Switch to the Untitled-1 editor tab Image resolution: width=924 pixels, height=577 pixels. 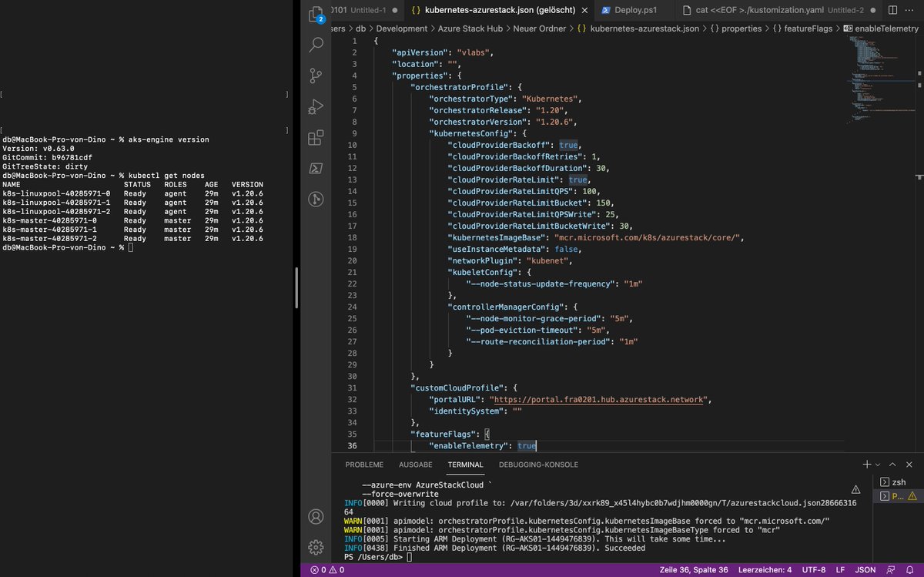click(x=367, y=11)
